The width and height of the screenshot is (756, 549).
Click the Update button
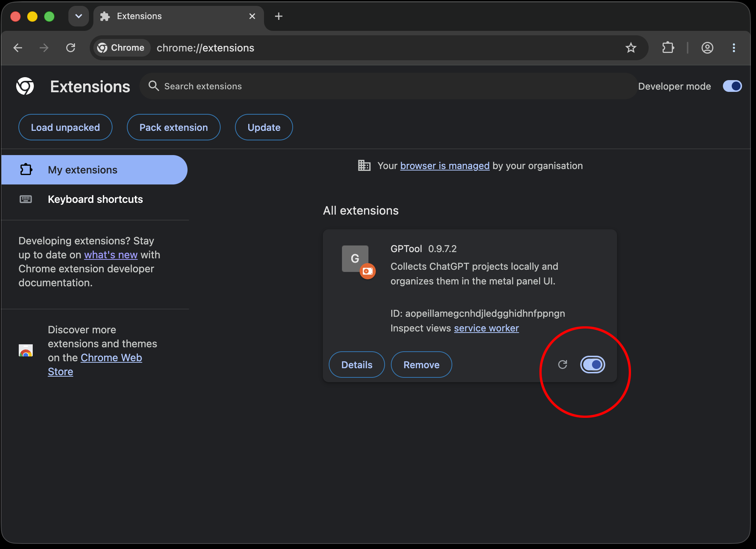[264, 127]
